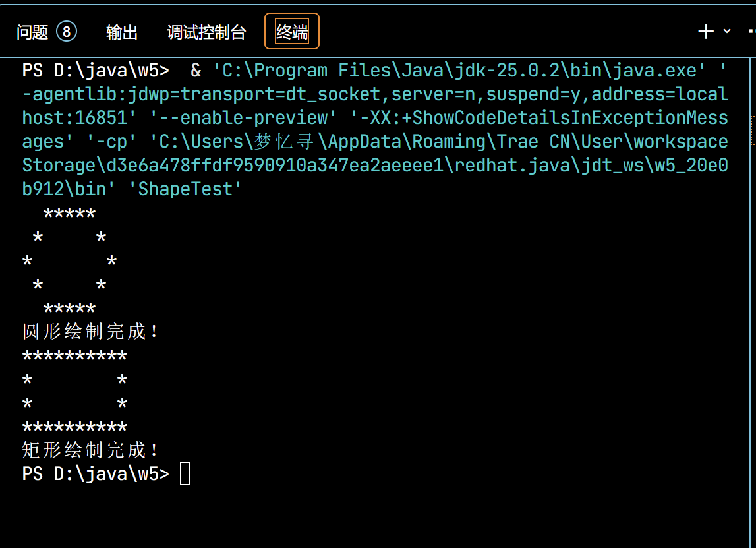This screenshot has height=548, width=756.
Task: Click the 'ShapeTest' class name in the command
Action: click(190, 189)
